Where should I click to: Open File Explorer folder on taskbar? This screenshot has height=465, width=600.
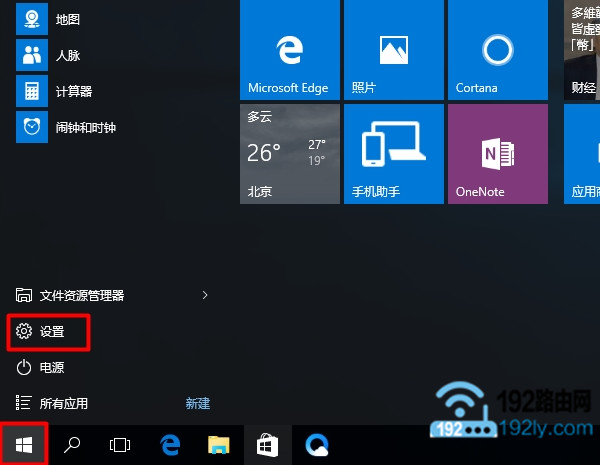pyautogui.click(x=218, y=445)
